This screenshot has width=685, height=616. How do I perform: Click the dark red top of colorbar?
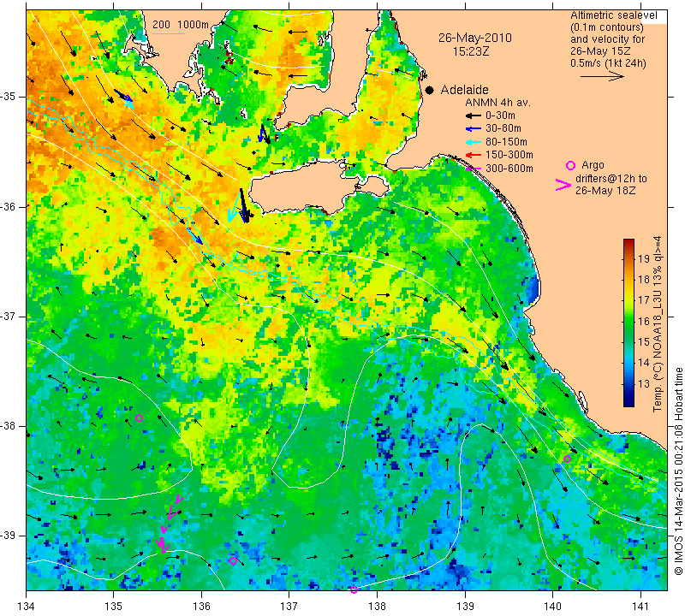click(628, 242)
